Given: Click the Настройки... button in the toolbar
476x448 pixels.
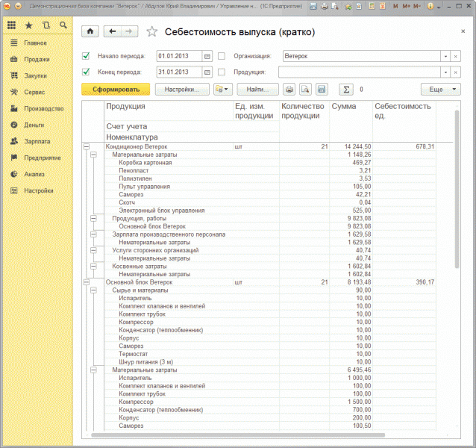Looking at the screenshot, I should click(x=182, y=90).
